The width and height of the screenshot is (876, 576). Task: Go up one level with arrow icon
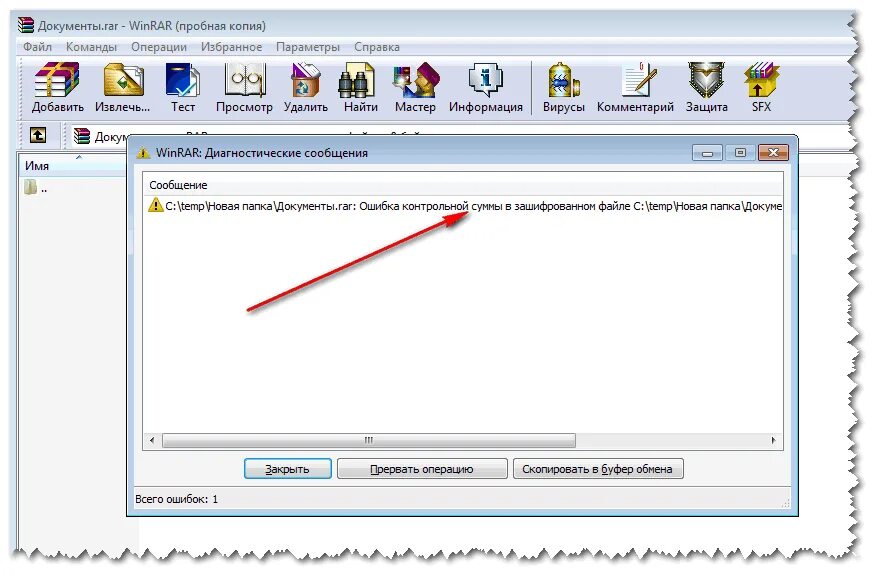[38, 135]
